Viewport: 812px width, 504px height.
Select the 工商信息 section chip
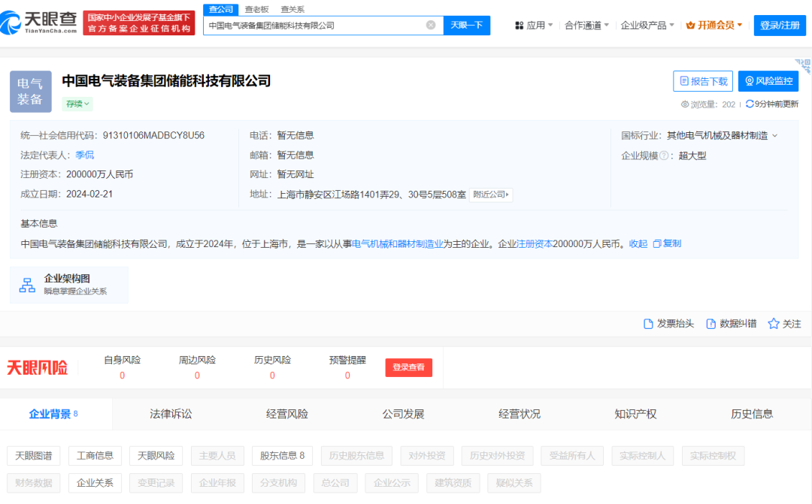click(95, 456)
